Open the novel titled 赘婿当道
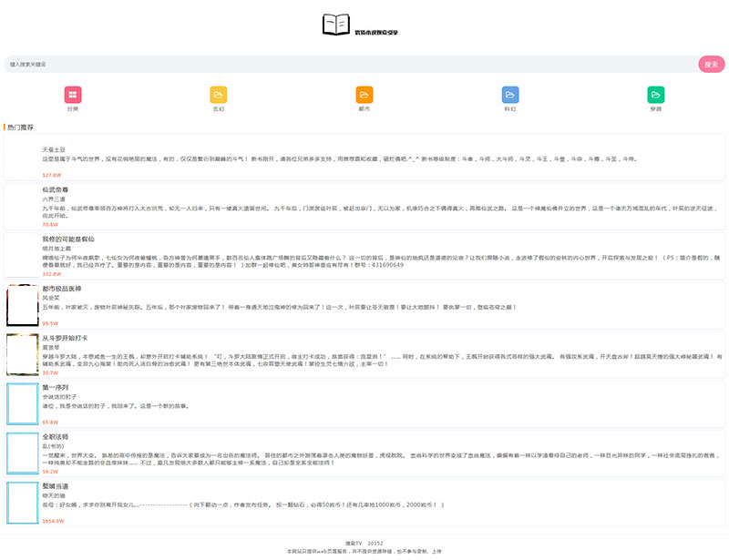Screen dimensions: 729x560 tap(56, 486)
